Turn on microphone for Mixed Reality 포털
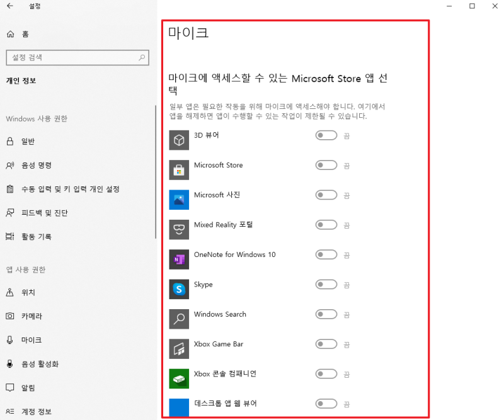Image resolution: width=504 pixels, height=420 pixels. point(326,225)
